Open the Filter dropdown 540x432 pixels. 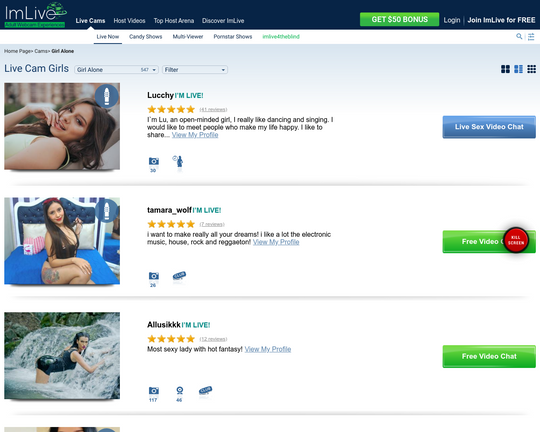(x=195, y=70)
